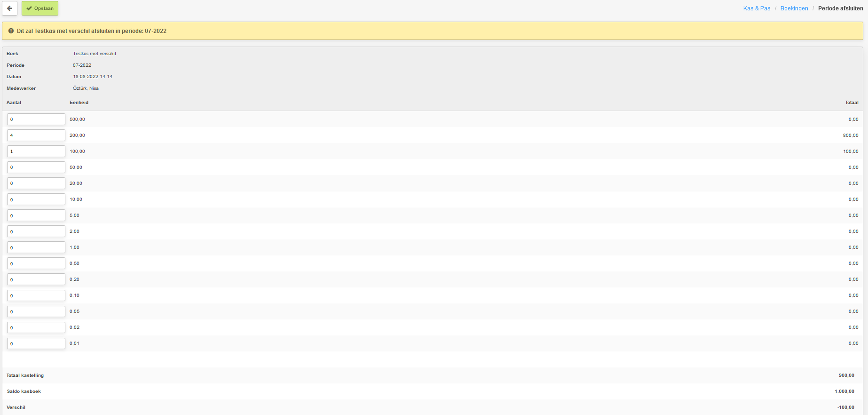868x415 pixels.
Task: Click the 10,00 quantity input field
Action: click(x=36, y=200)
